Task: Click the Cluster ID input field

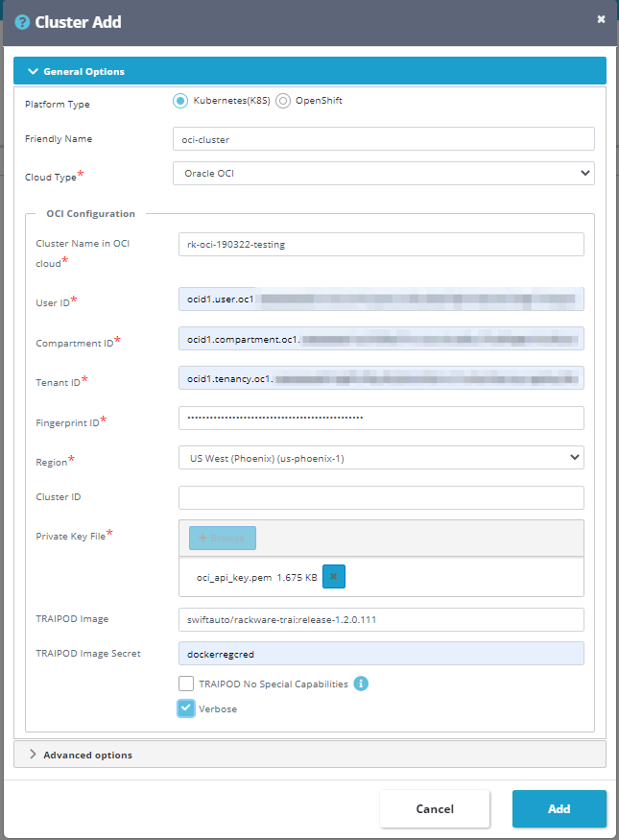Action: pyautogui.click(x=381, y=497)
